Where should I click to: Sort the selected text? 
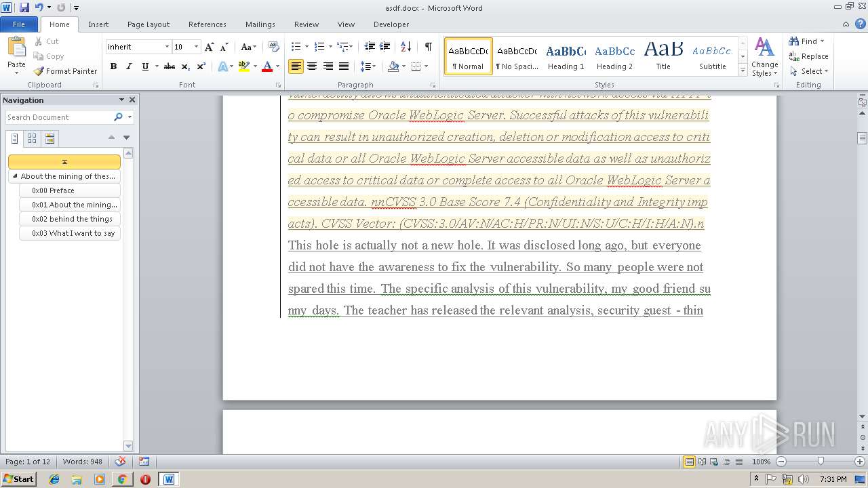coord(406,47)
